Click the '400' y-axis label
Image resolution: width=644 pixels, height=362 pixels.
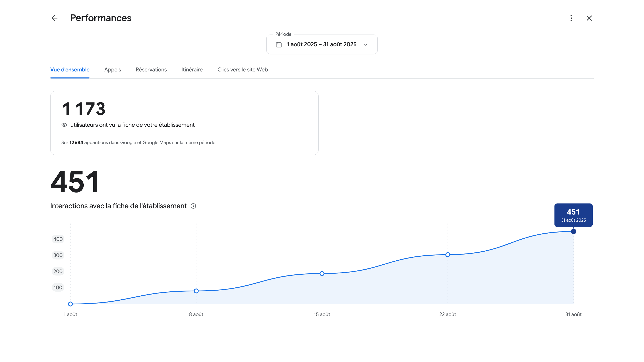[x=58, y=239]
